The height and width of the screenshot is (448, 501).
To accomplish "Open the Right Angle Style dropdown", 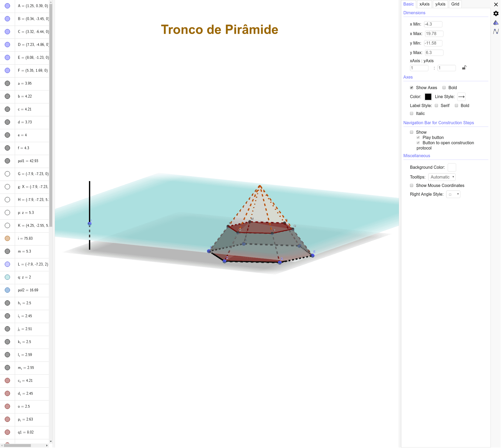I will 453,194.
